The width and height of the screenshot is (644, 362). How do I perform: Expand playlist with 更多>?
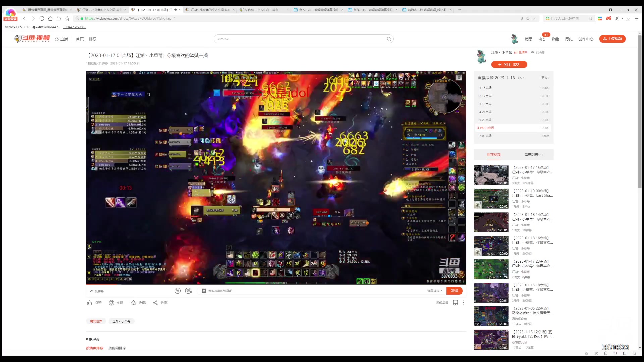[x=545, y=78]
